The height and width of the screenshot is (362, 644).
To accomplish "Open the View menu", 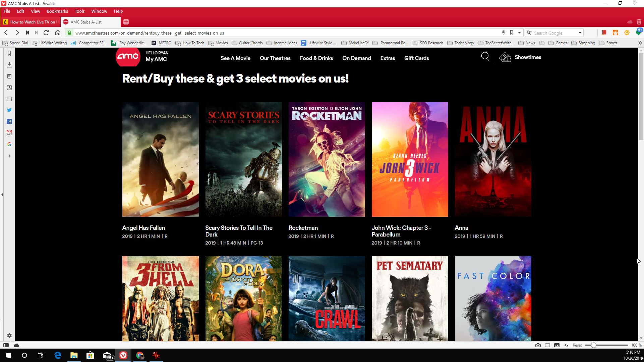I will coord(36,11).
